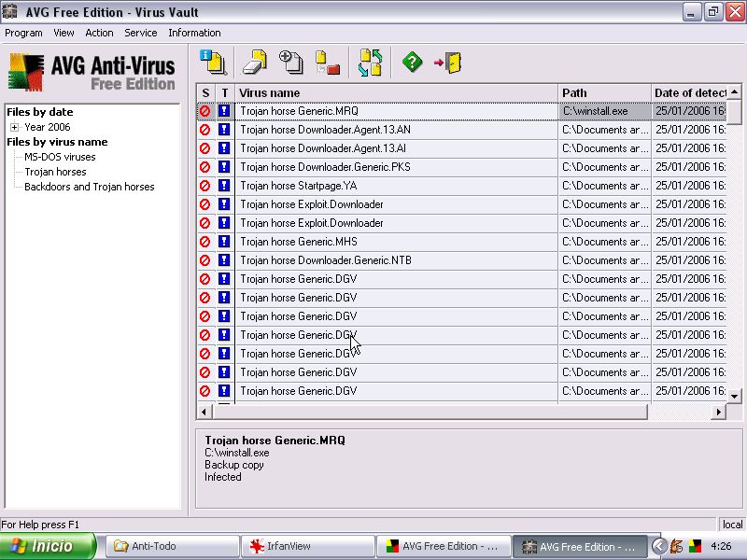The width and height of the screenshot is (747, 560).
Task: Open the Action menu
Action: tap(99, 33)
